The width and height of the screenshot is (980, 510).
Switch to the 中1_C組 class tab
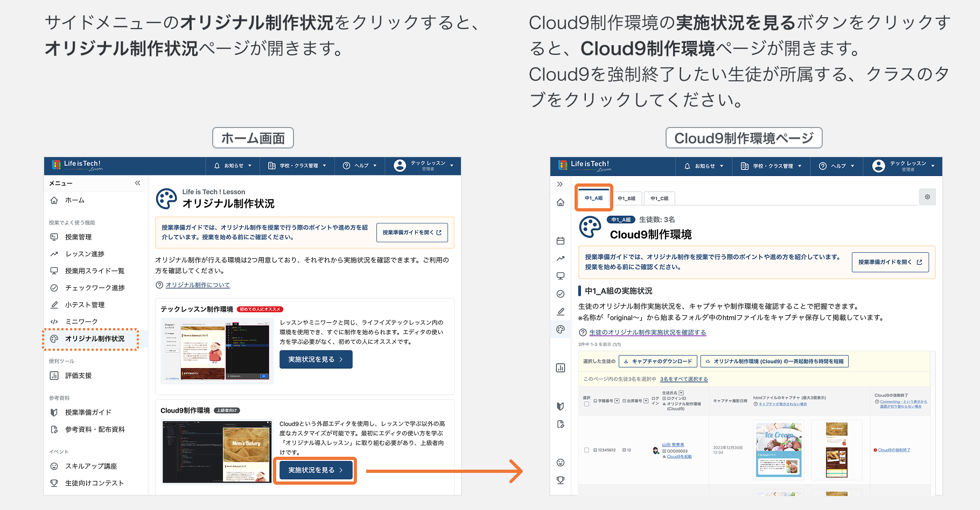660,199
